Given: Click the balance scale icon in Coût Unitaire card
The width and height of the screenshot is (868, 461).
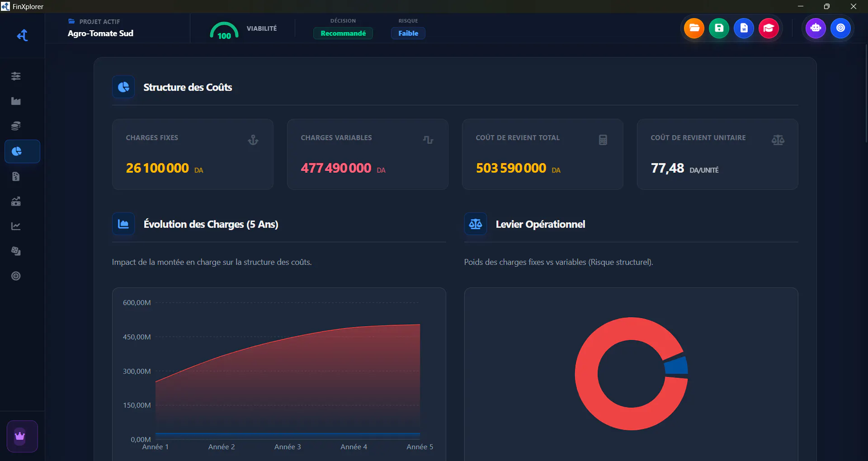Looking at the screenshot, I should coord(778,140).
